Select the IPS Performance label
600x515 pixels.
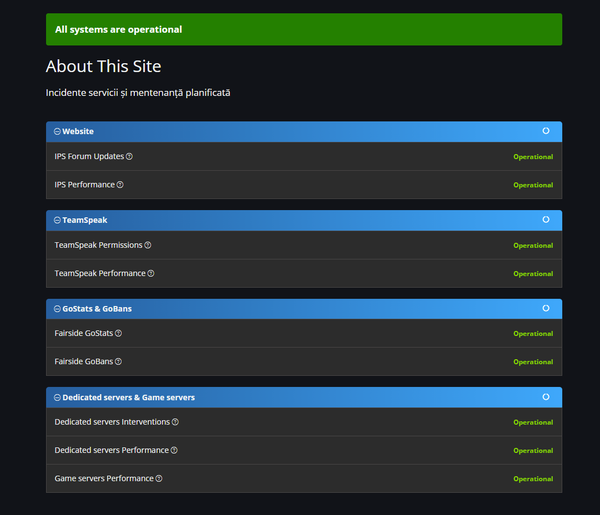click(85, 185)
